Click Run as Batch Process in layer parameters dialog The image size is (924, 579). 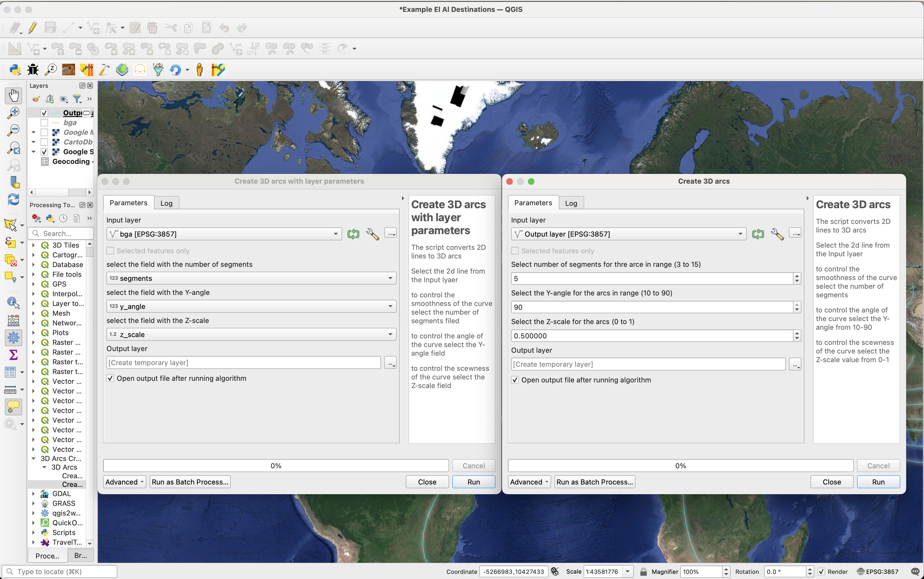pos(190,482)
